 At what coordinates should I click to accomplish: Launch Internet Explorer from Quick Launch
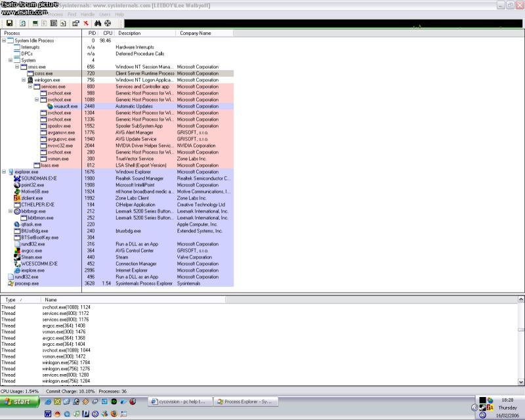[48, 402]
